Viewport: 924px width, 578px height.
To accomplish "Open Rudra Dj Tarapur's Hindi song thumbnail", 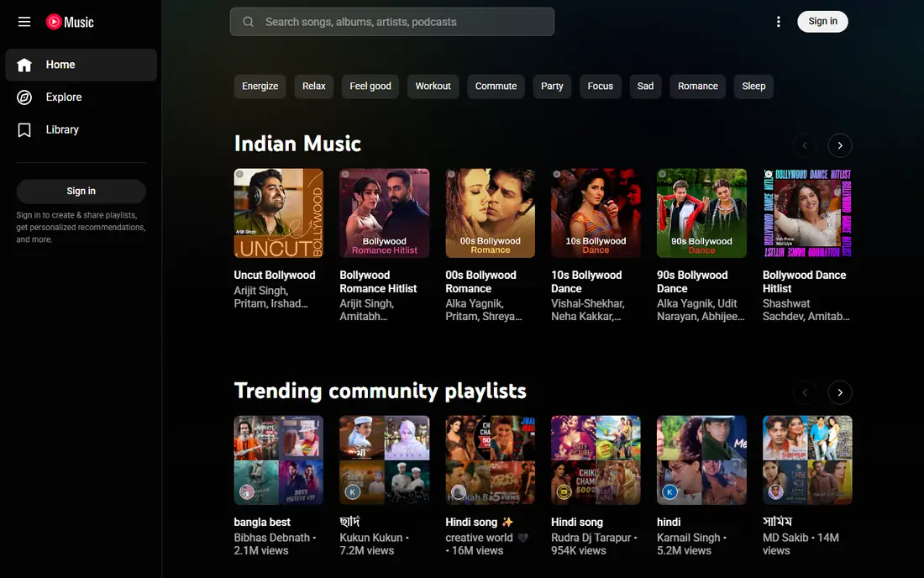I will pos(596,460).
